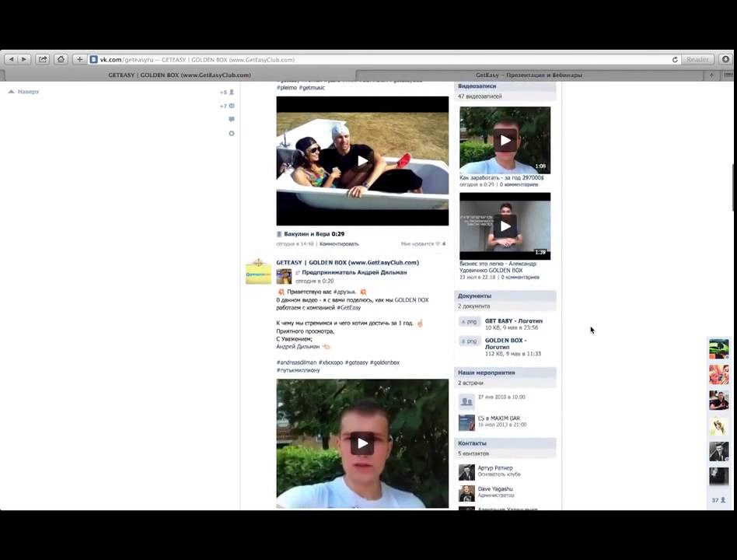Click the #goldenbox hashtag

(x=385, y=362)
